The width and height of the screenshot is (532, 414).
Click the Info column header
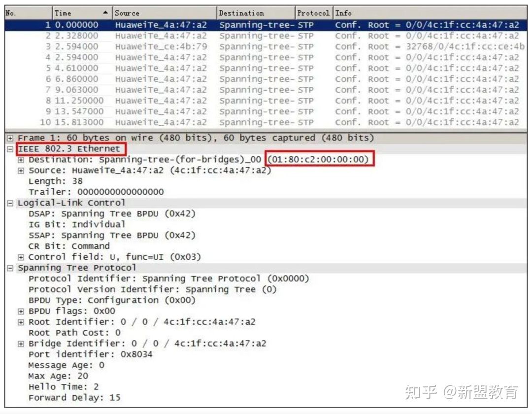pyautogui.click(x=429, y=13)
